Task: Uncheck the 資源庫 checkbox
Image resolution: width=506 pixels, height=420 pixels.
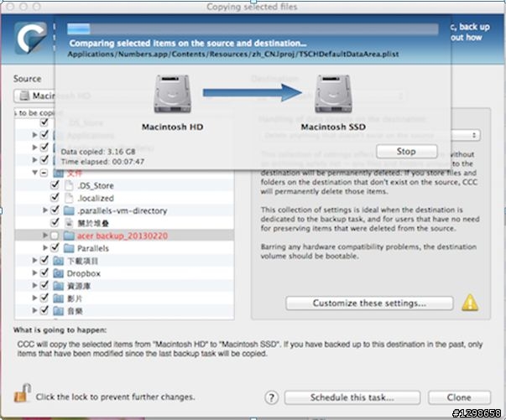Action: [44, 286]
